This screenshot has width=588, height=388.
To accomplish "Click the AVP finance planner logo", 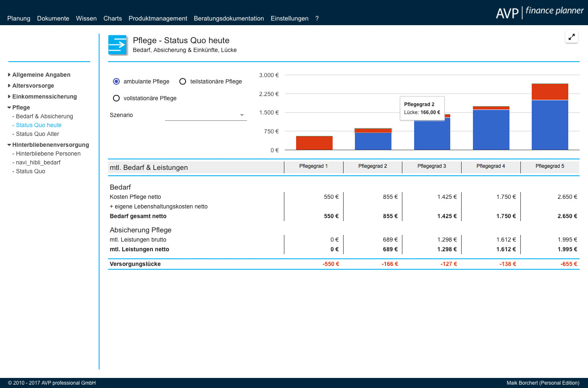I will [x=539, y=12].
